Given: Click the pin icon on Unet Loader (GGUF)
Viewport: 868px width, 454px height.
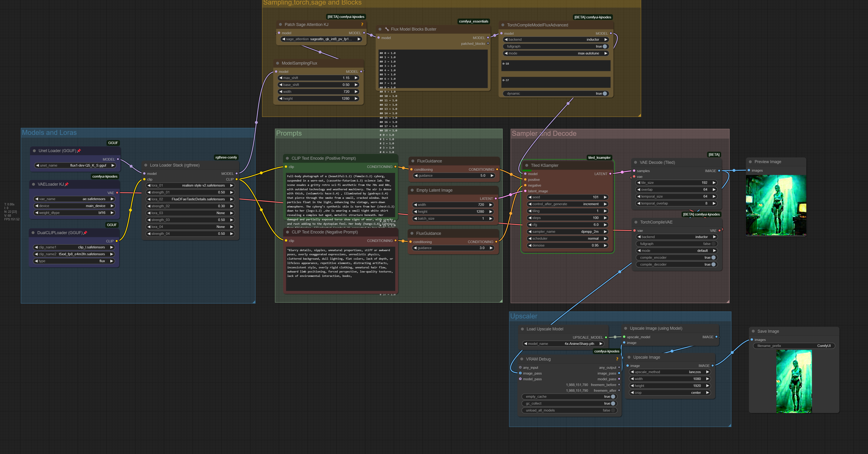Looking at the screenshot, I should click(79, 151).
